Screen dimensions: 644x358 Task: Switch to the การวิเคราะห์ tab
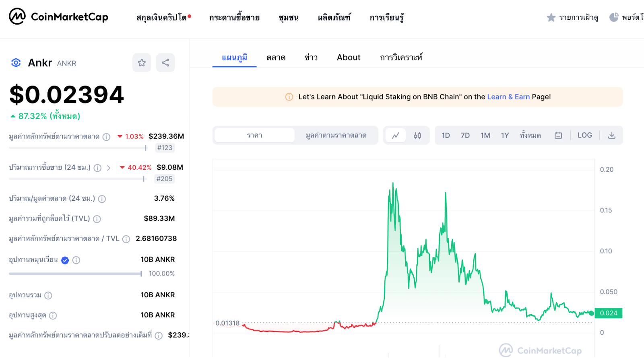pos(401,58)
